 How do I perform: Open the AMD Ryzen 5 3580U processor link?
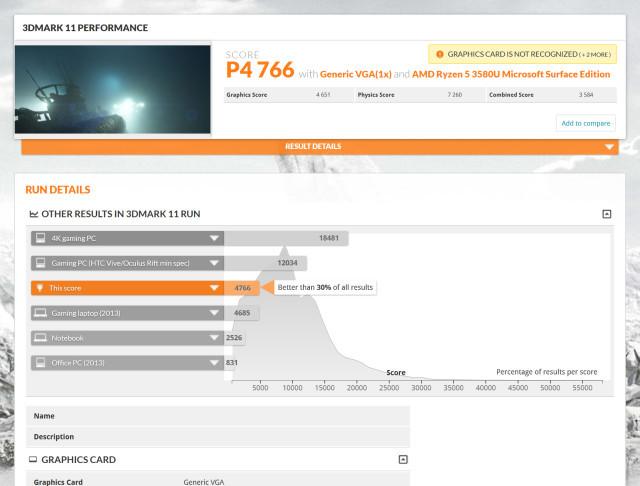point(512,74)
